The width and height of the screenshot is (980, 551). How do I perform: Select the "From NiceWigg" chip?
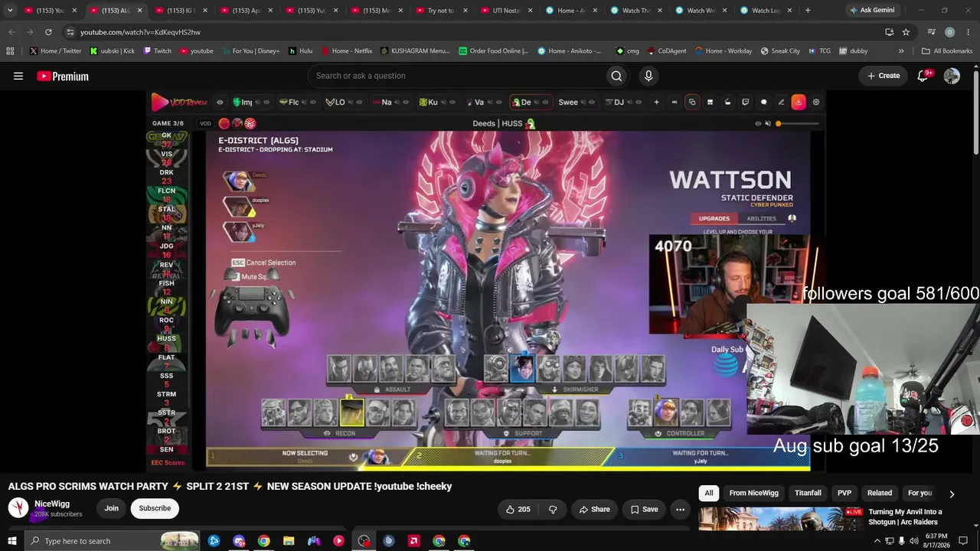(x=753, y=494)
